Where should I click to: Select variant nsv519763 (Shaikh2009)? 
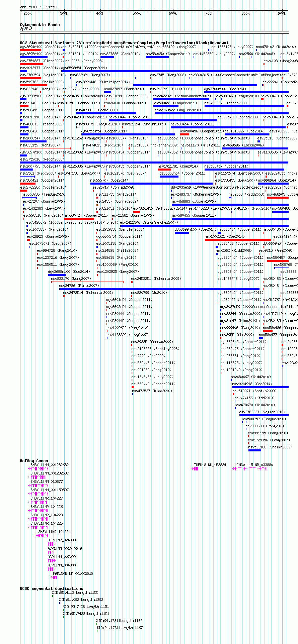tap(42, 82)
